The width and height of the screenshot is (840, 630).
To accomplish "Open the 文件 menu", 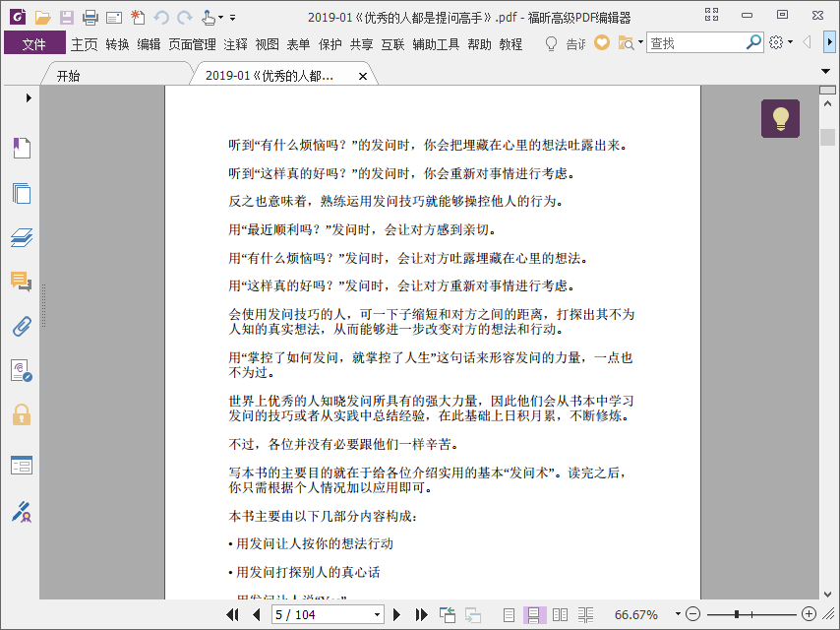I will [34, 43].
